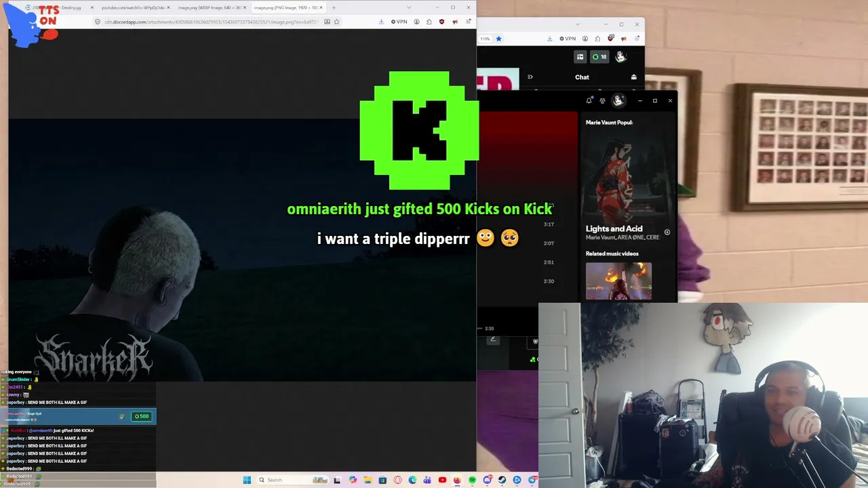
Task: Select the Spotify track lasting 3:17
Action: tap(549, 224)
